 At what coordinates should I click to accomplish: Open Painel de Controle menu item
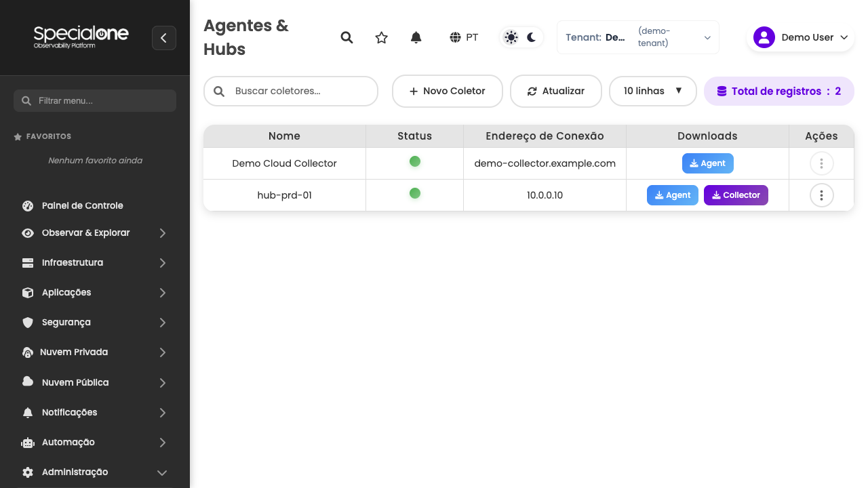(x=95, y=205)
